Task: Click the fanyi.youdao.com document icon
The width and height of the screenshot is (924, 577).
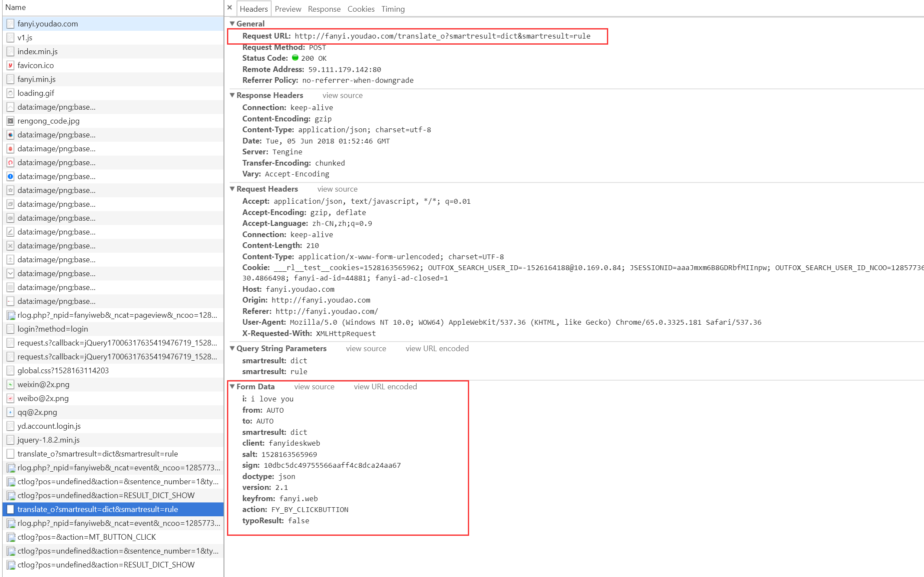Action: coord(10,24)
